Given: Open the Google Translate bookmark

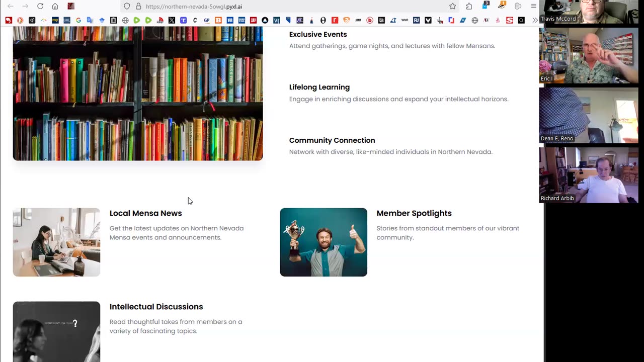Looking at the screenshot, I should tap(90, 20).
